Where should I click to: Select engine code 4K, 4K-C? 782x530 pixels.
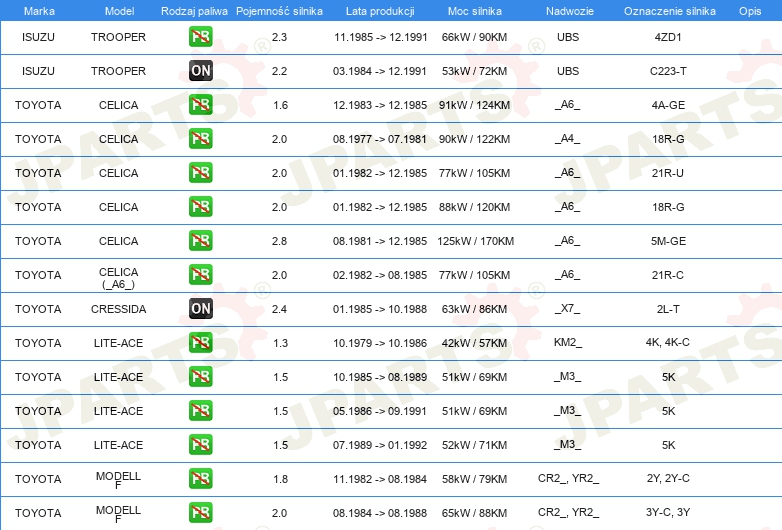click(668, 342)
